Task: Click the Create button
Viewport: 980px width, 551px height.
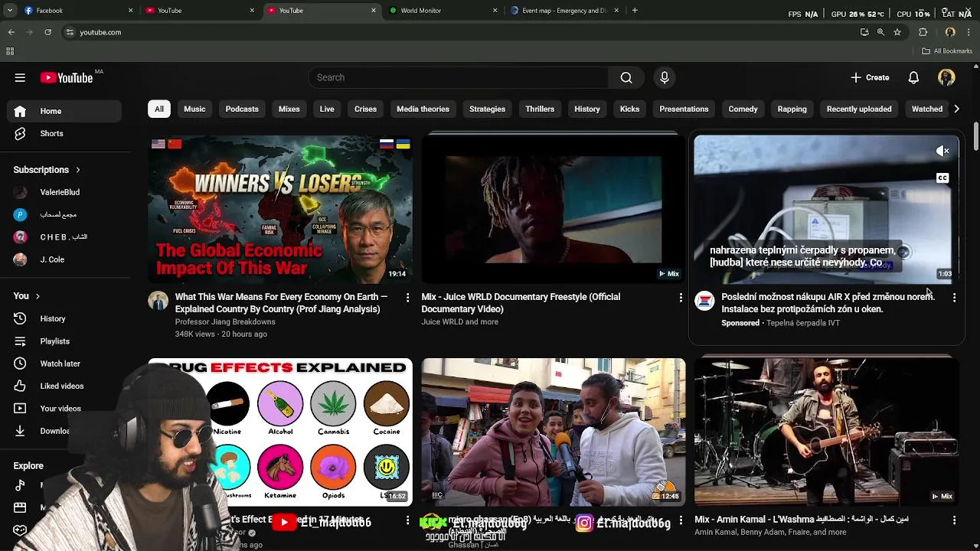Action: 870,77
